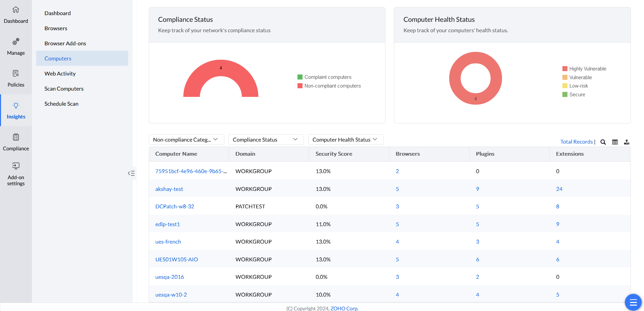Open the Policies icon in sidebar
Viewport: 644px width, 311px height.
[16, 73]
